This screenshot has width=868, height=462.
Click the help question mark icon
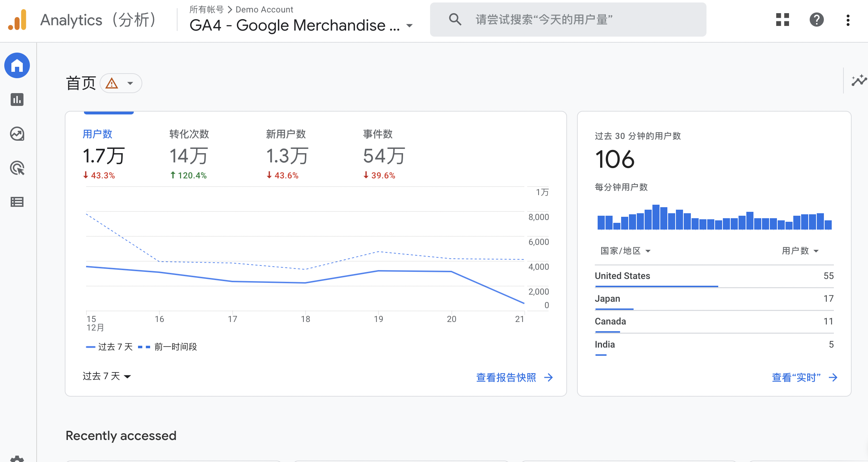tap(816, 20)
